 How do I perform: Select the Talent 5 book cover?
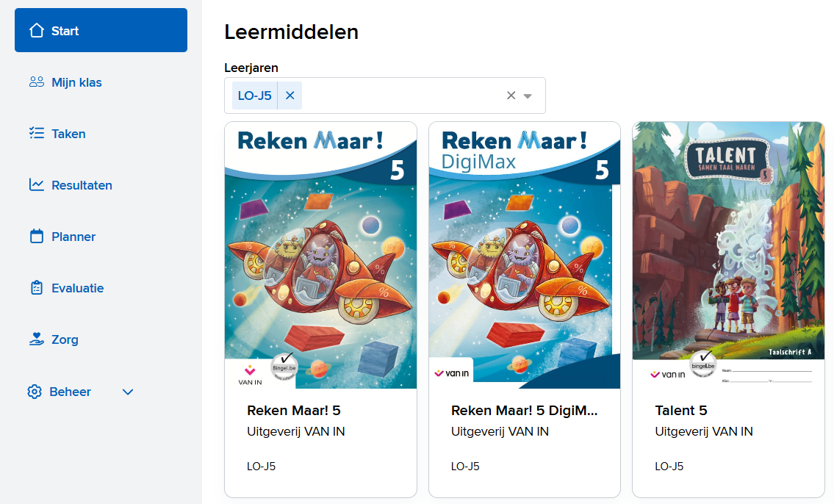[x=728, y=255]
